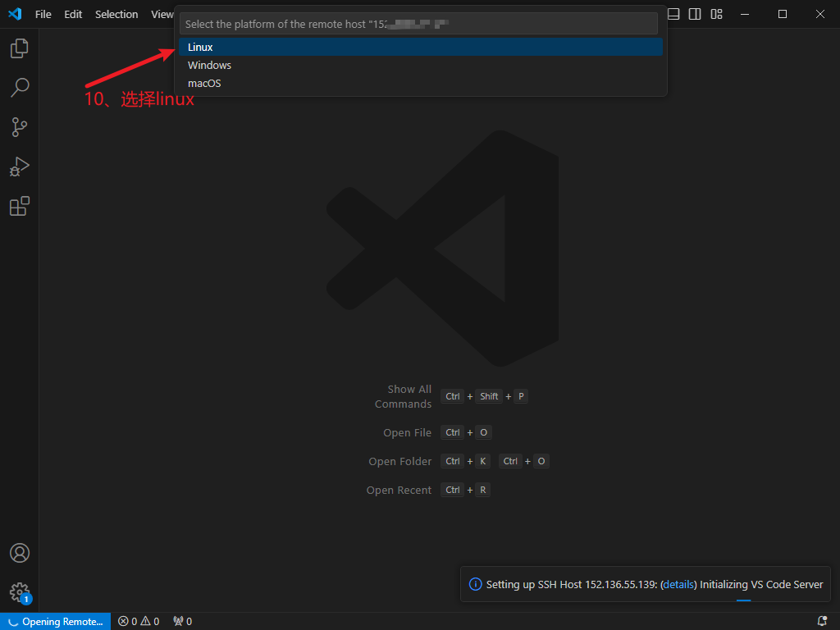Open the Edit menu

[x=73, y=15]
